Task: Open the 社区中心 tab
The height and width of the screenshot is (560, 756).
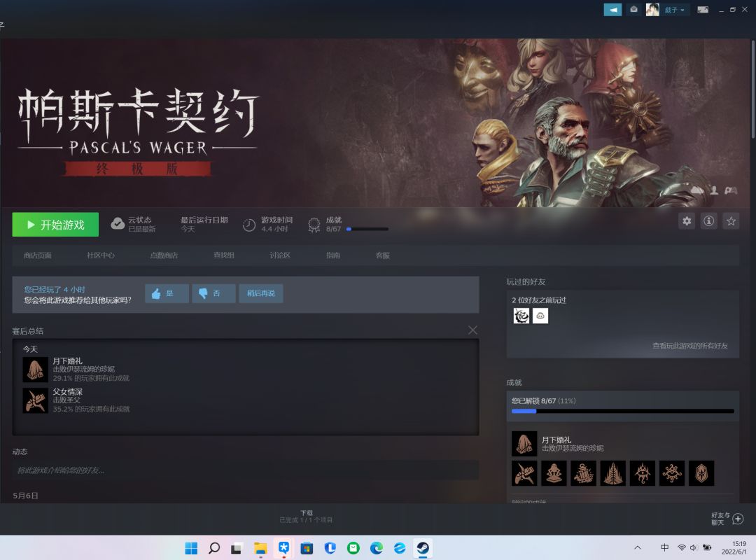Action: point(101,255)
